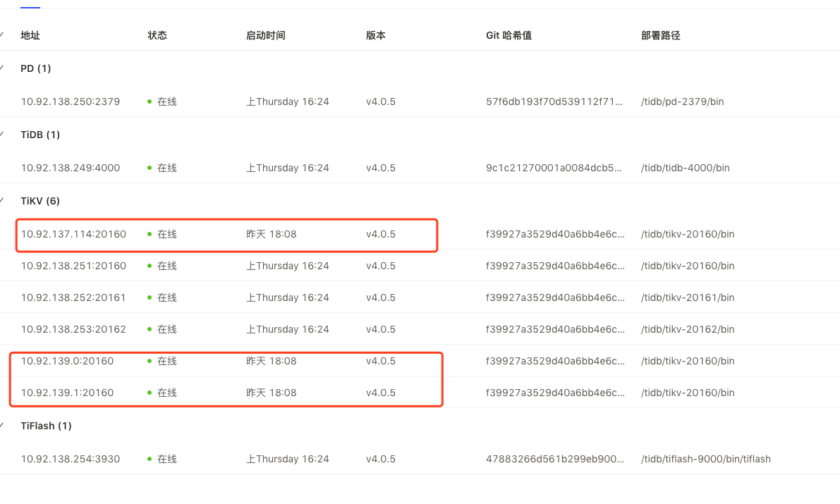Click 上Thursday 16:24 in the TiDB row
The width and height of the screenshot is (840, 504).
tap(288, 168)
